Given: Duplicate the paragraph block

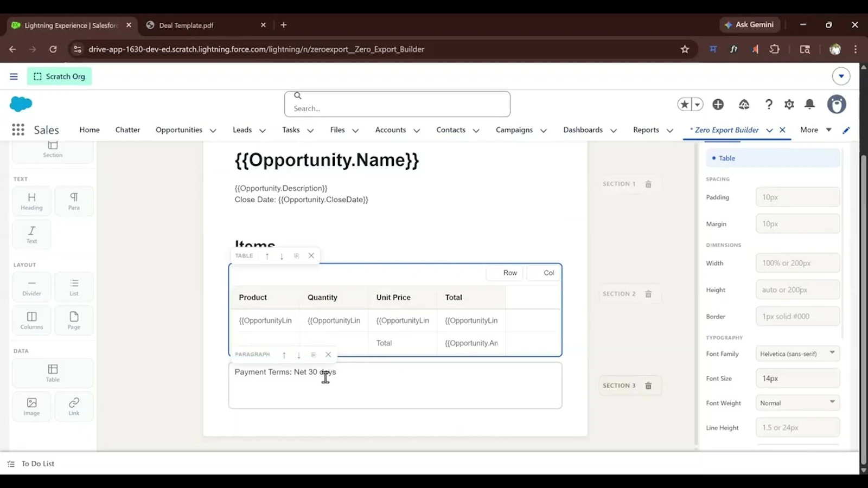Looking at the screenshot, I should pyautogui.click(x=313, y=355).
